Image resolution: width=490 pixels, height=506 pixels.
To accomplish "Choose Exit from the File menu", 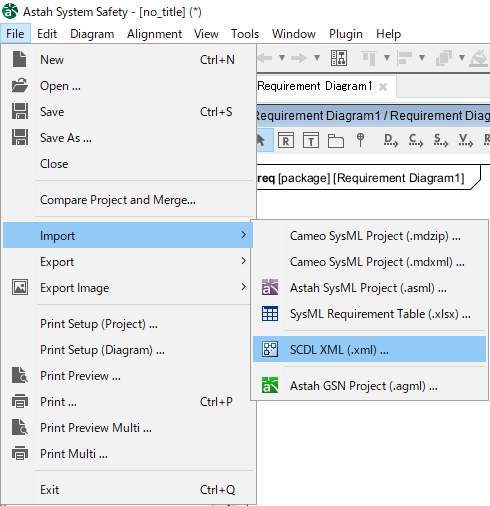I will tap(128, 490).
